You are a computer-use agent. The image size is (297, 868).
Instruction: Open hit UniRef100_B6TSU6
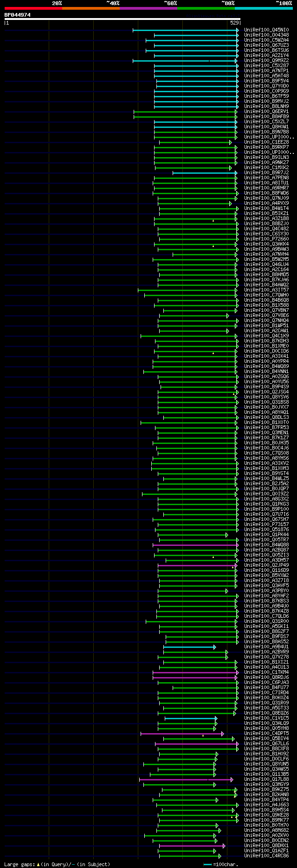pos(266,51)
